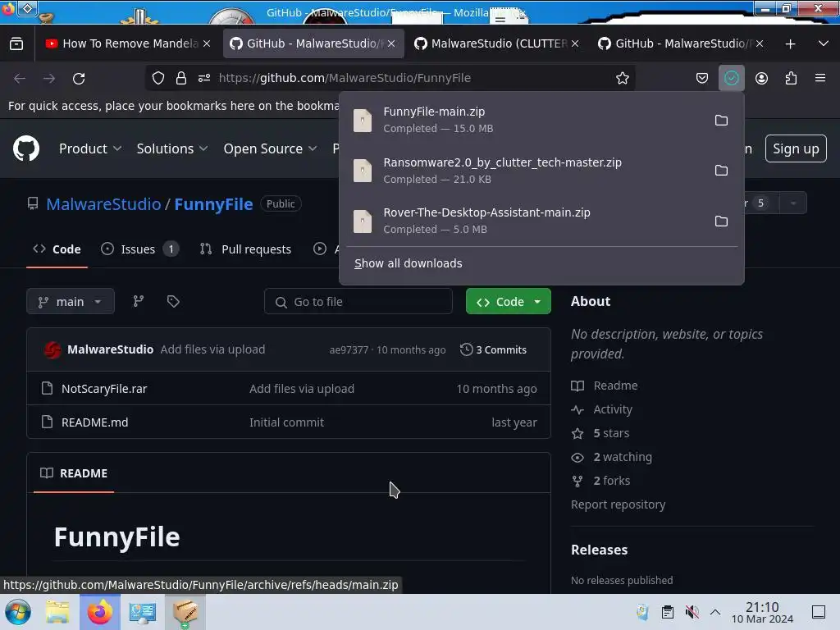Click Report repository
This screenshot has width=840, height=630.
[x=618, y=504]
